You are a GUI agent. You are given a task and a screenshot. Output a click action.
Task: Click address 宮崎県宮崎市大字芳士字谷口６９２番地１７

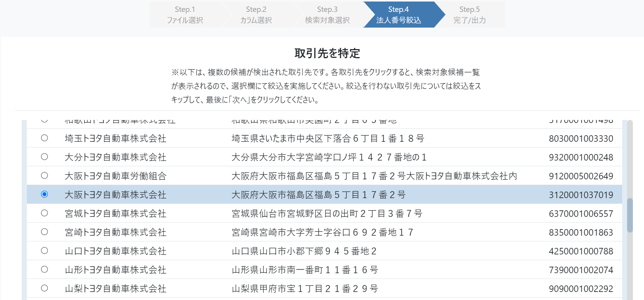[323, 232]
